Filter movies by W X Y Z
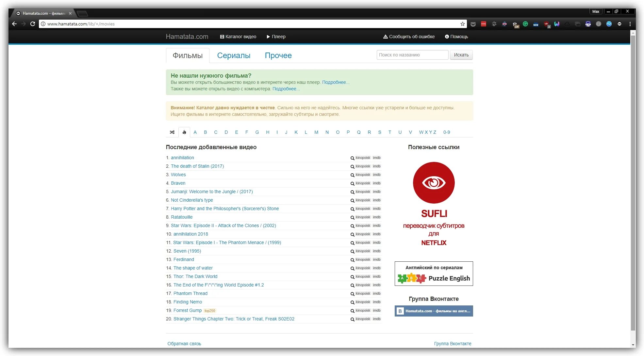This screenshot has width=644, height=356. (x=428, y=132)
